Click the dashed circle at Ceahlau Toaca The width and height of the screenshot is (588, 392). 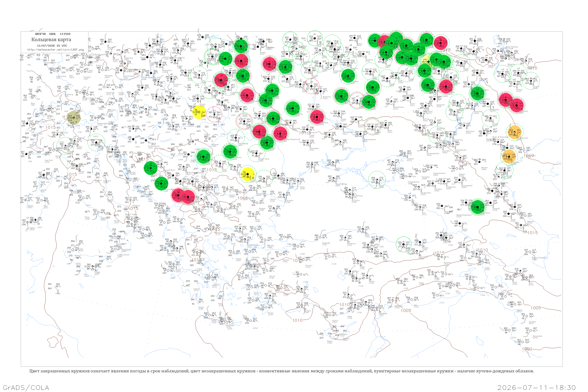256,153
